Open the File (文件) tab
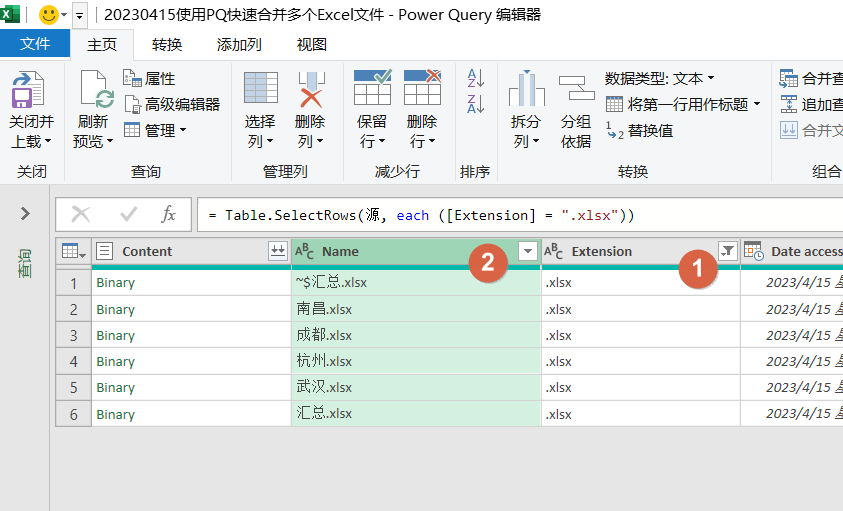The width and height of the screenshot is (843, 511). (35, 44)
